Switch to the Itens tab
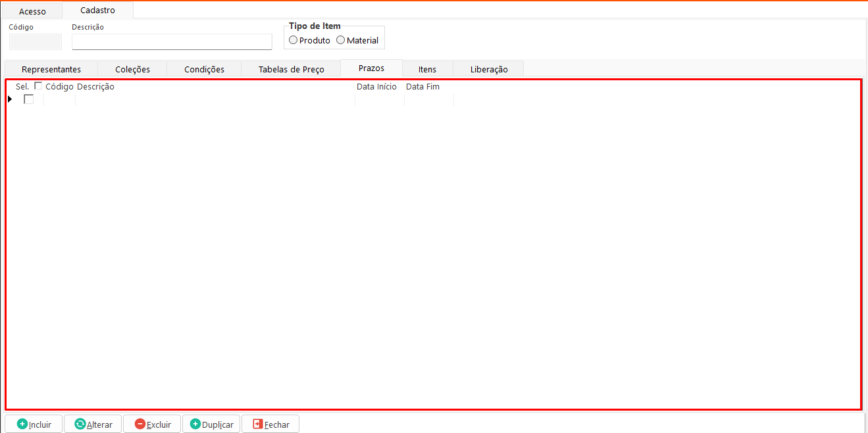Viewport: 868px width, 433px height. (427, 69)
